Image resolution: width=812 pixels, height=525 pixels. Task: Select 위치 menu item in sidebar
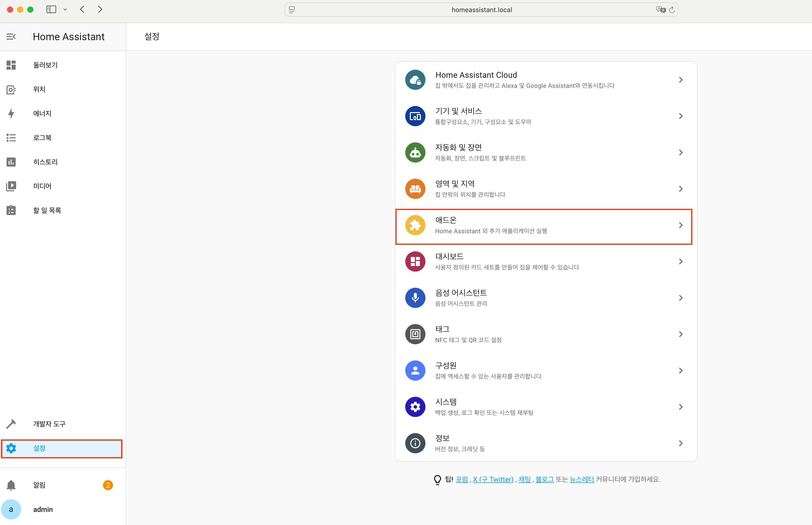pyautogui.click(x=39, y=89)
